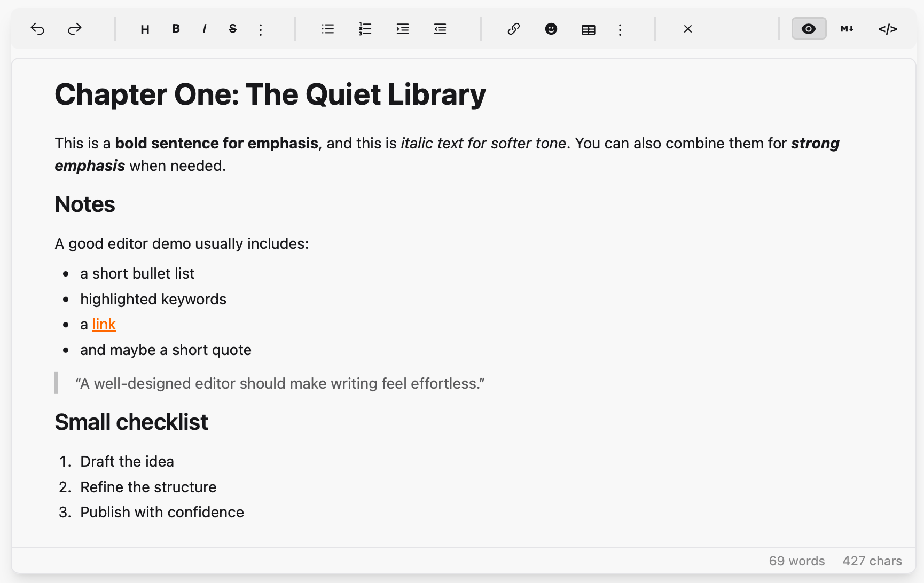Apply strikethrough formatting

232,29
